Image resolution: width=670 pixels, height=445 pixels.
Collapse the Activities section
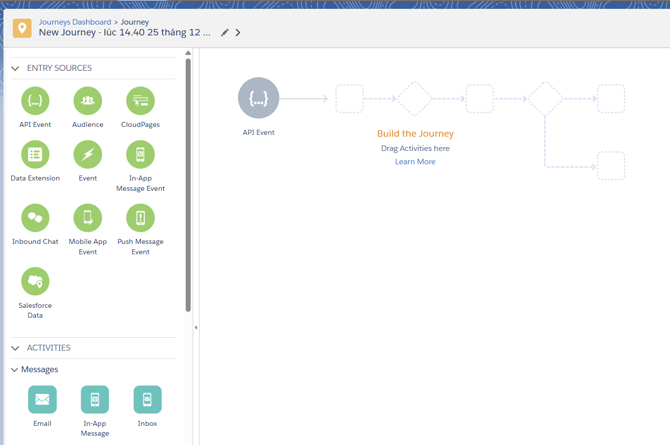[15, 348]
